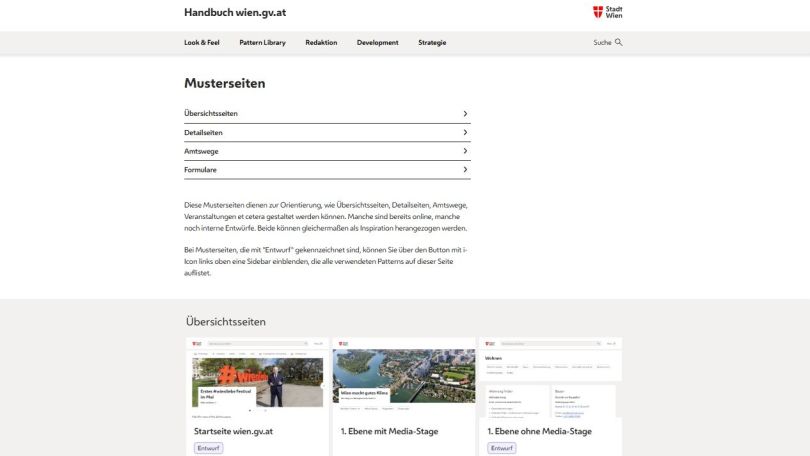Viewport: 810px width, 456px height.
Task: Open the Strategie menu
Action: click(x=432, y=42)
